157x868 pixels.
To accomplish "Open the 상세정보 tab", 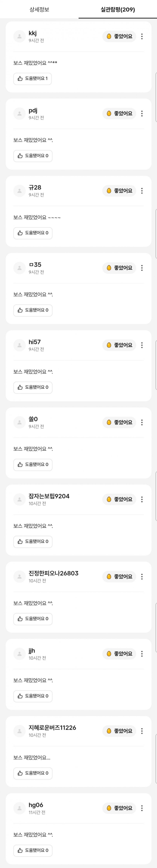I will coord(39,9).
